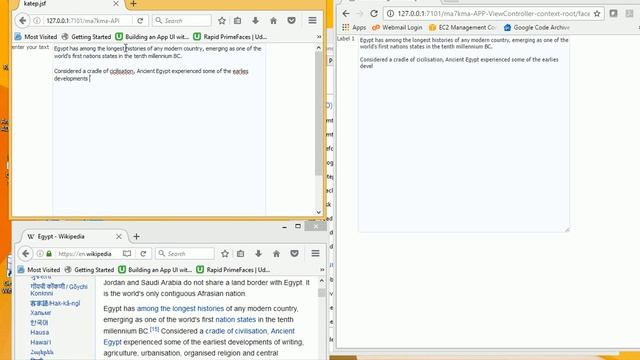640x360 pixels.
Task: Open Hausa language link in Wikipedia sidebar
Action: click(x=40, y=332)
